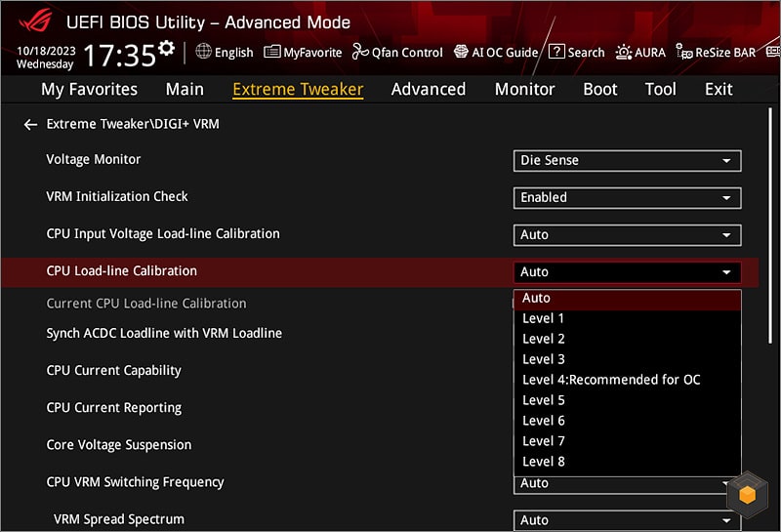The width and height of the screenshot is (781, 532).
Task: Open VRM Spread Spectrum Auto dropdown
Action: point(627,520)
